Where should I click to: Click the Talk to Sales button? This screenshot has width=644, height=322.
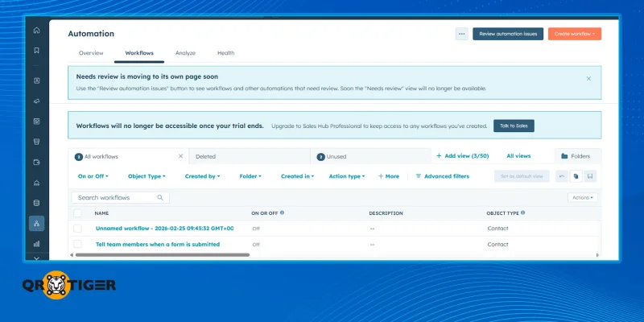[514, 126]
